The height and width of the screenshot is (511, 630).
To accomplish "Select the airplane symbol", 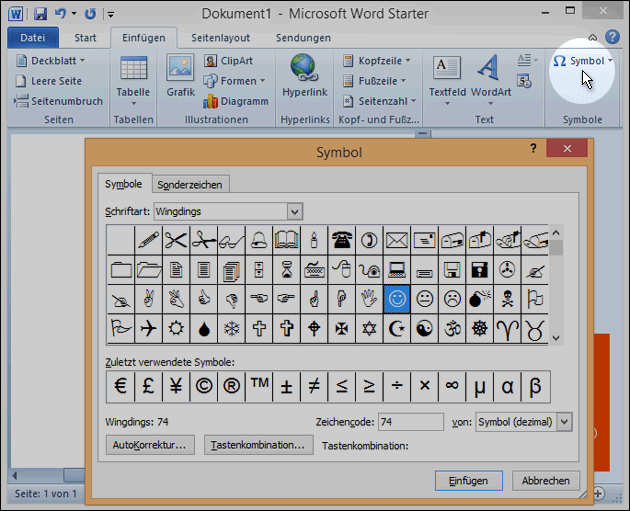I will coord(148,329).
